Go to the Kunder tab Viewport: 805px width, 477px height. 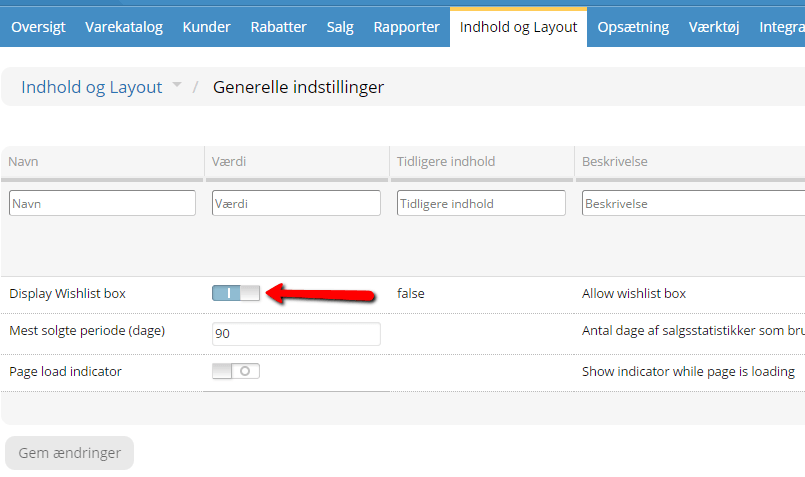click(206, 27)
